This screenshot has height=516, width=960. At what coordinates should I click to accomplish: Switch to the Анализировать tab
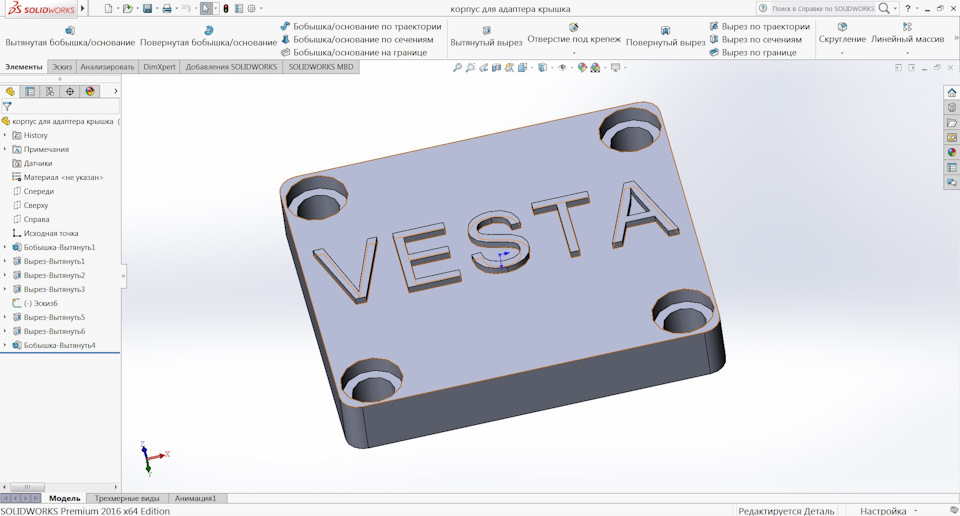(107, 67)
